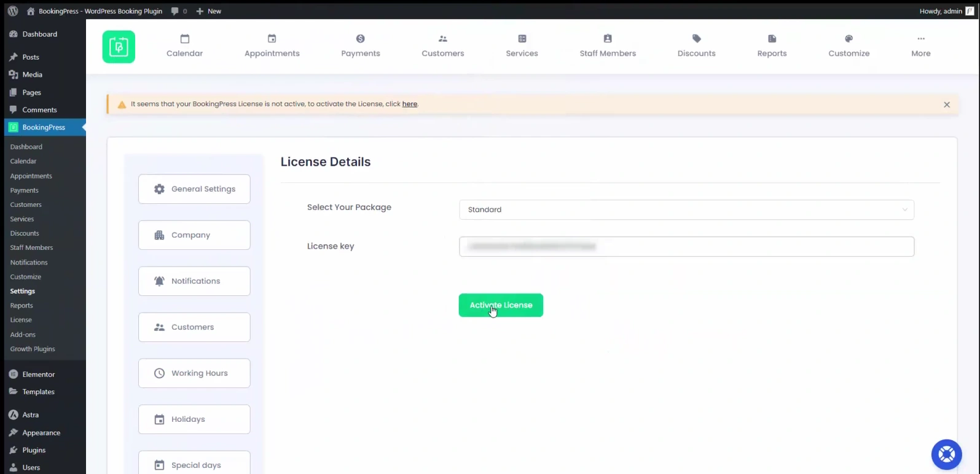
Task: Visit site via BookingPress admin bar title
Action: tap(95, 11)
